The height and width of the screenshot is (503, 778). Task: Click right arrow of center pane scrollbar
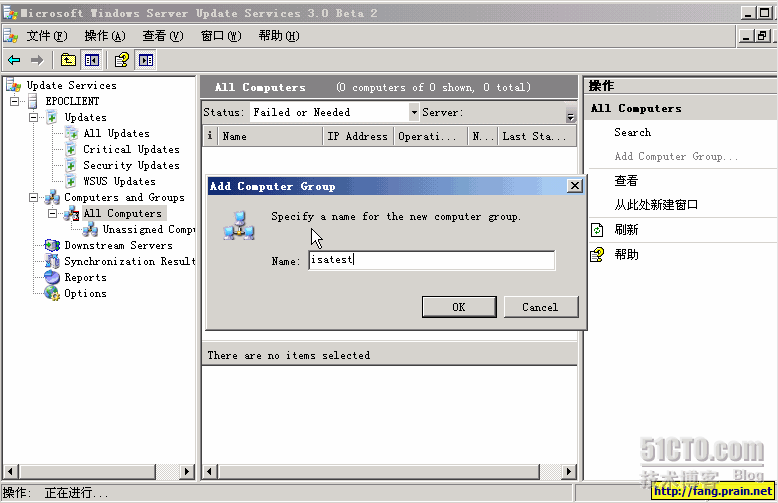[x=569, y=471]
